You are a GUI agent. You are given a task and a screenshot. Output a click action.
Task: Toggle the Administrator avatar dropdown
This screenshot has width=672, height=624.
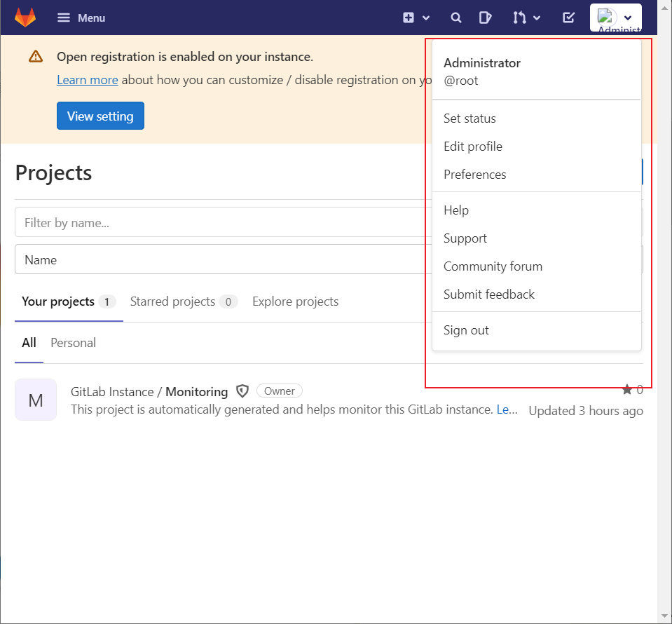(x=615, y=18)
